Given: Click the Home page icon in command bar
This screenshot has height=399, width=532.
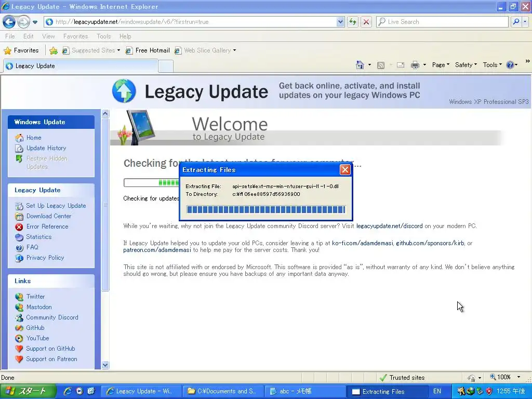Looking at the screenshot, I should 360,65.
